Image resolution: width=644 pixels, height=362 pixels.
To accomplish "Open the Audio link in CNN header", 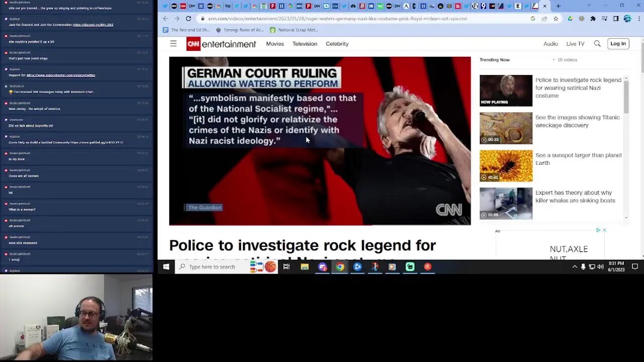I will point(550,44).
